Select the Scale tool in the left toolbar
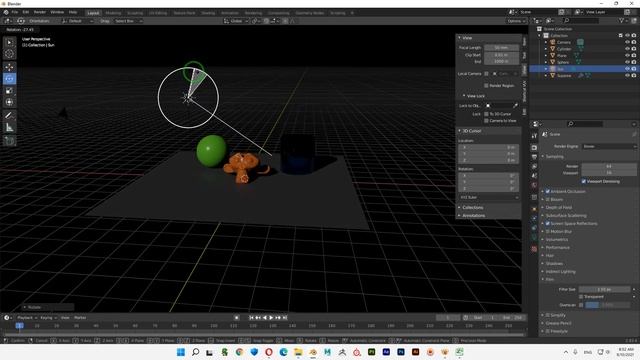This screenshot has height=360, width=640. [x=9, y=91]
